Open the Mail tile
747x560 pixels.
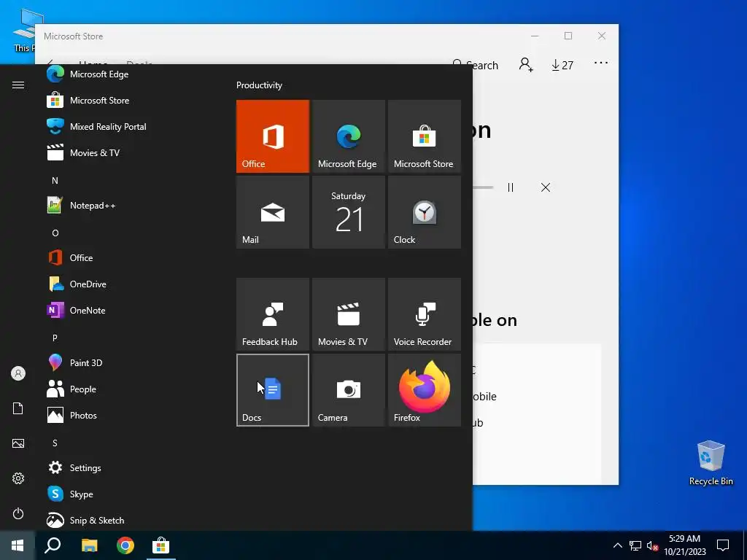273,212
